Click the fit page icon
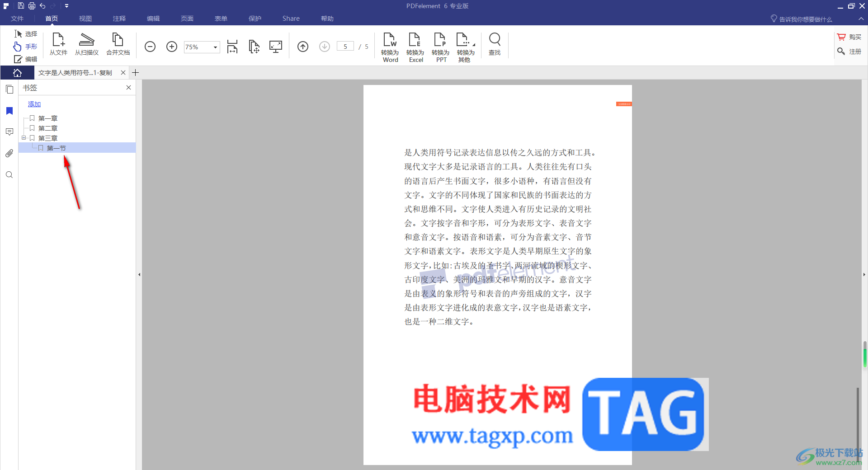 click(254, 47)
